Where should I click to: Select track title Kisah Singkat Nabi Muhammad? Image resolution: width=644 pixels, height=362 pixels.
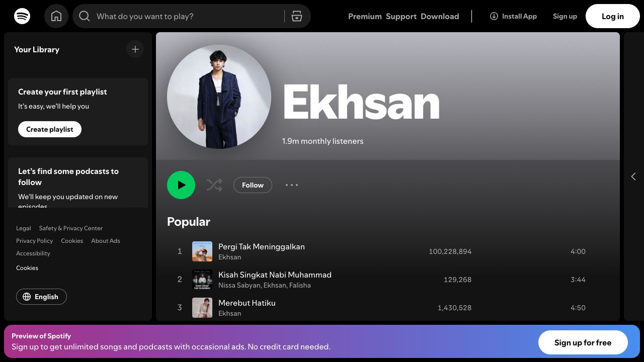click(275, 275)
